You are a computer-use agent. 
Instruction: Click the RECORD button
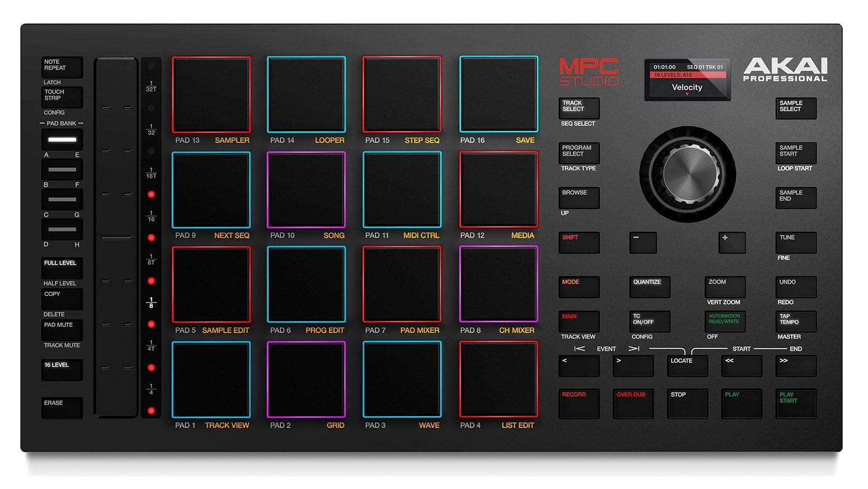[579, 404]
